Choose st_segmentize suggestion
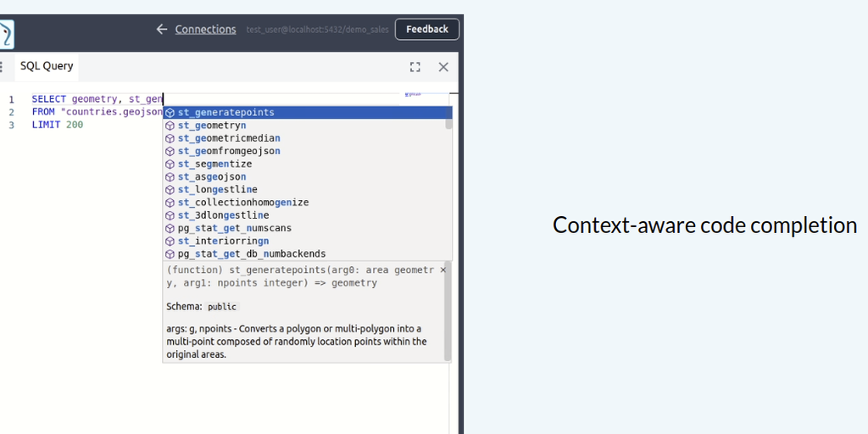The image size is (868, 434). pyautogui.click(x=307, y=164)
